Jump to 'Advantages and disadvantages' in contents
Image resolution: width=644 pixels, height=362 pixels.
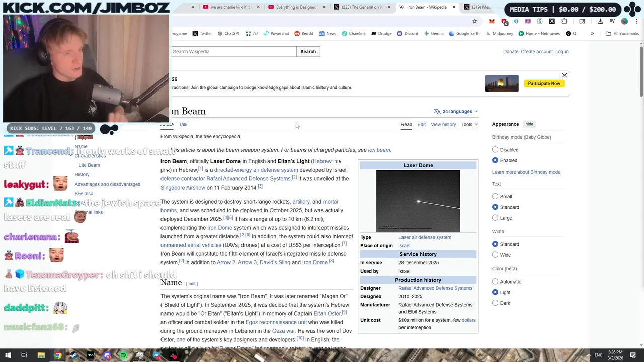click(x=107, y=184)
